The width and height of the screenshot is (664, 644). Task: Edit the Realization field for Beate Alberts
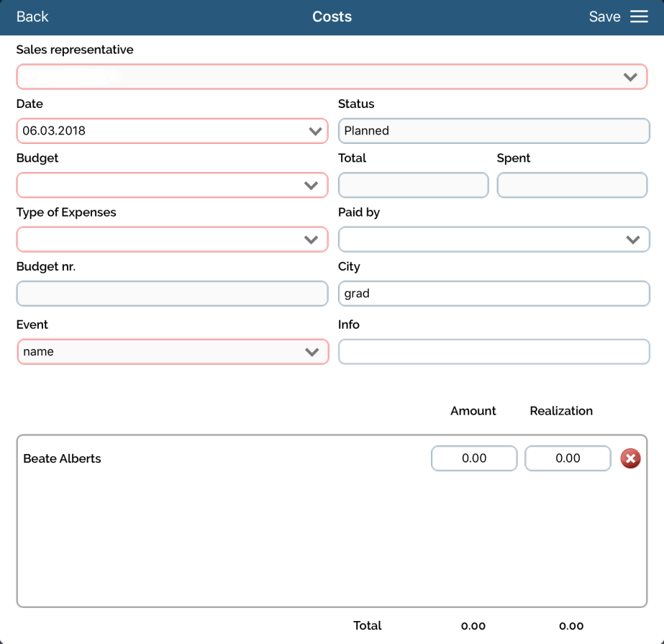568,458
